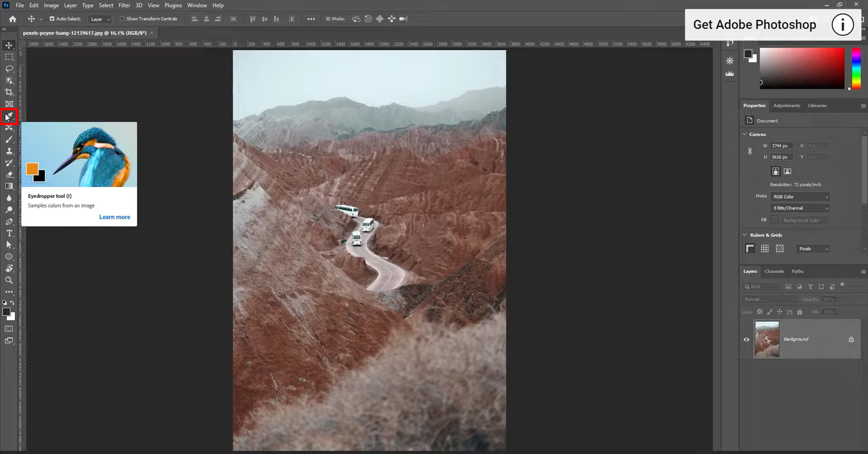Select the Zoom tool
868x454 pixels.
click(x=9, y=280)
